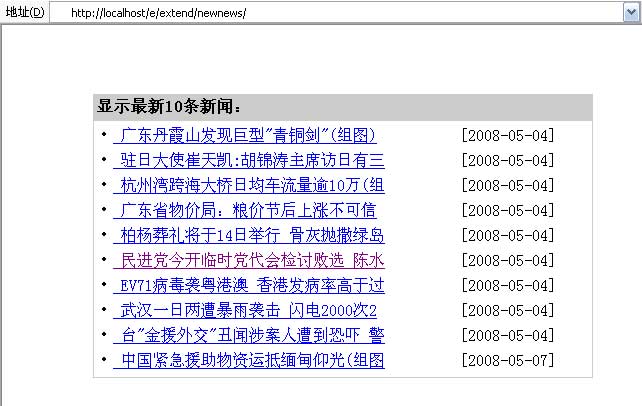Open the visited 民进党 news link
The image size is (642, 406).
tap(249, 260)
